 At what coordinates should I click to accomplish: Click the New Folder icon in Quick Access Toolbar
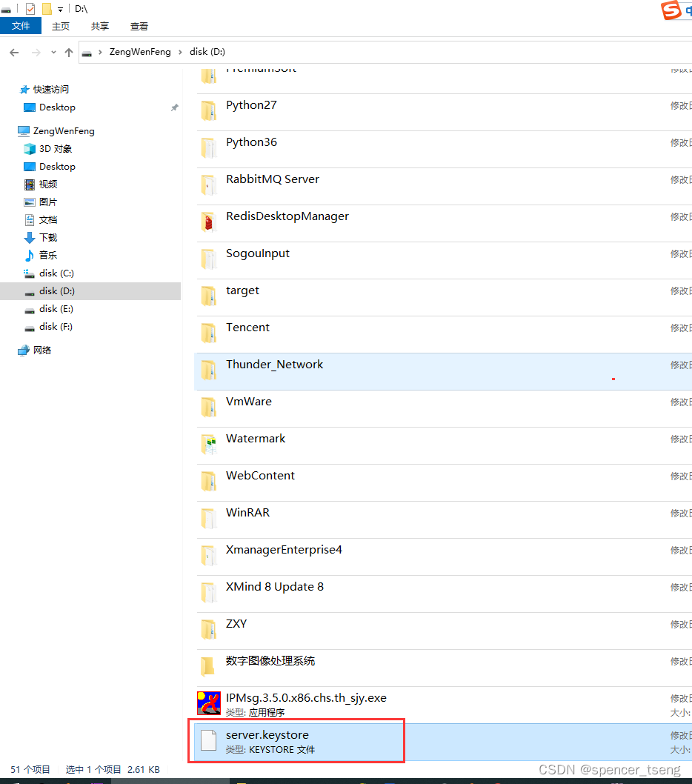click(47, 8)
